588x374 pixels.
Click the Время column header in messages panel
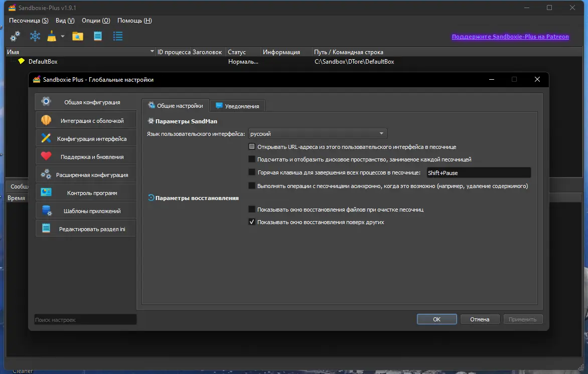coord(17,198)
